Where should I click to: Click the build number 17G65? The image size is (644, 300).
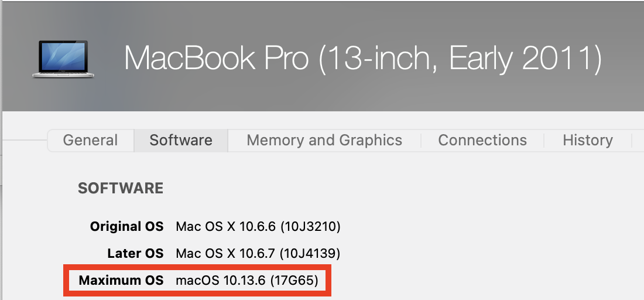point(294,281)
